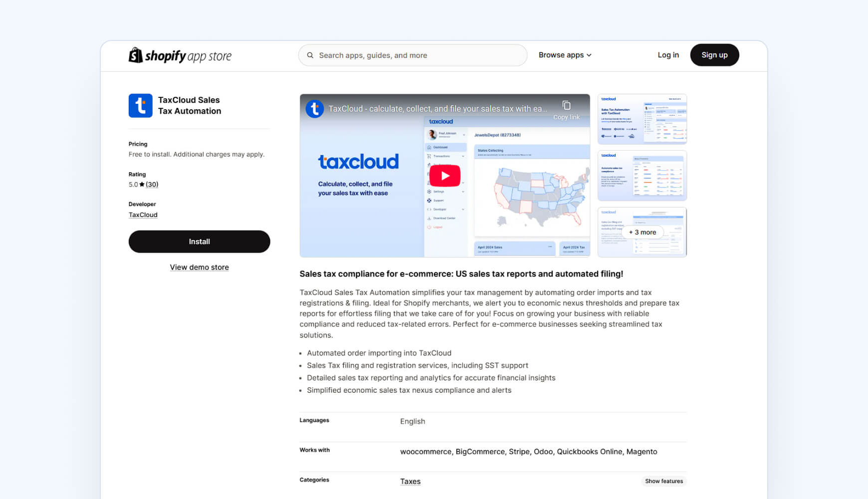Open the View demo store link
868x499 pixels.
pyautogui.click(x=200, y=267)
